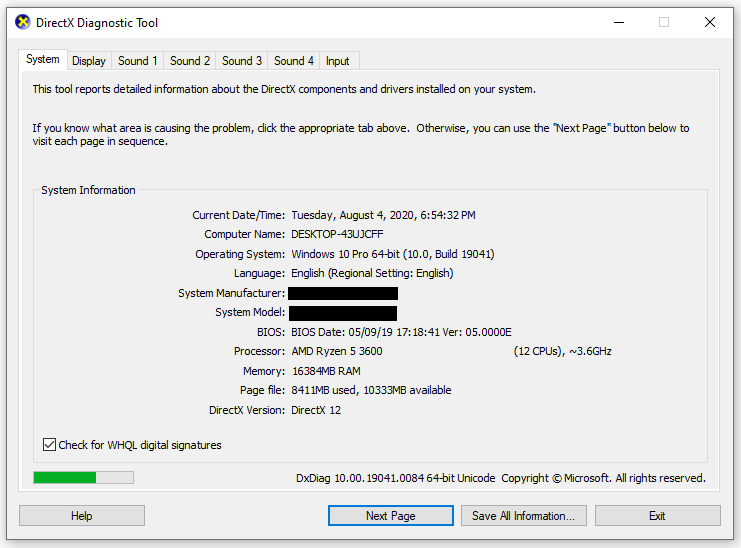This screenshot has height=548, width=741.
Task: Click the Tuesday, August 4, 2020 date value
Action: 383,215
